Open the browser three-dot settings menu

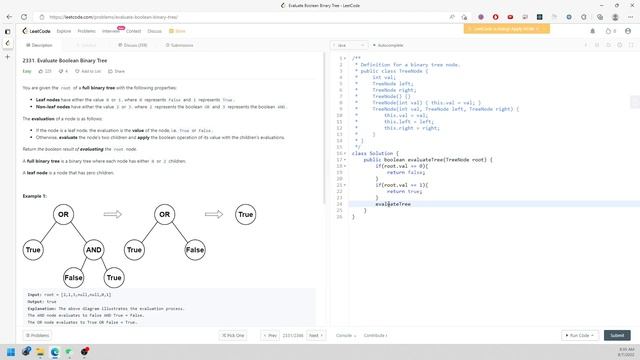(x=631, y=17)
